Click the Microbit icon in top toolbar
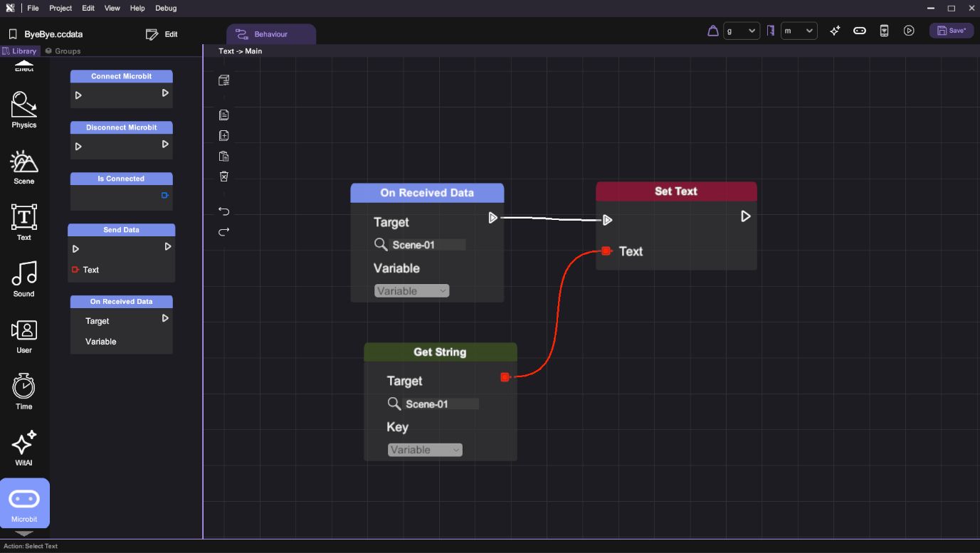The image size is (980, 553). click(860, 31)
